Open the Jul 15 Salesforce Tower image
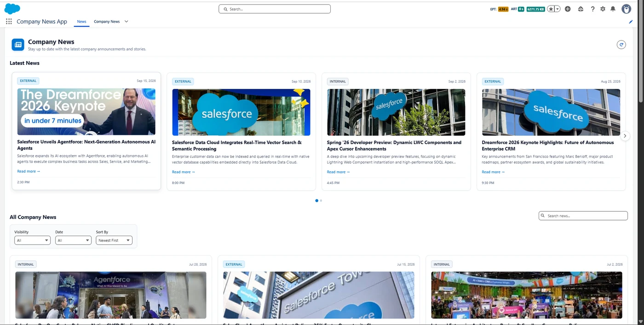The height and width of the screenshot is (325, 644). pos(319,295)
